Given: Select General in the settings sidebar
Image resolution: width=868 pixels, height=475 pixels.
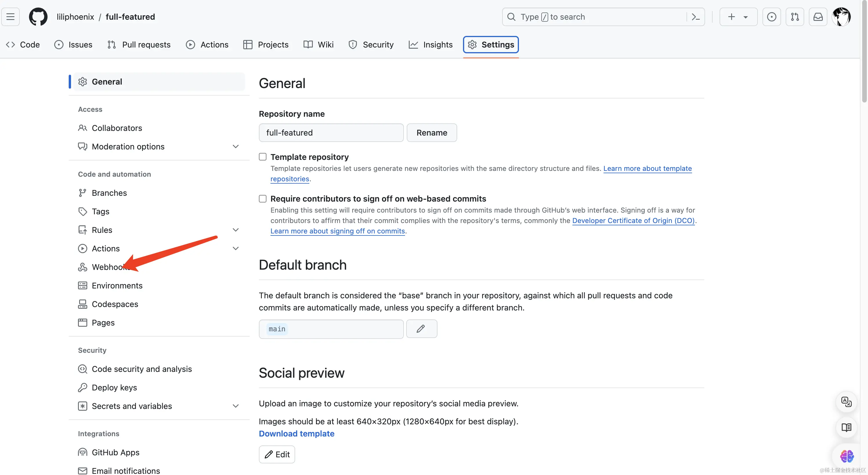Looking at the screenshot, I should click(159, 81).
